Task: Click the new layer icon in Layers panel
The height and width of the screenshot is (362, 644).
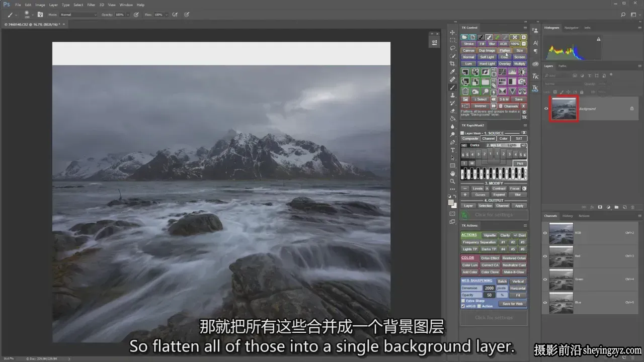Action: (x=624, y=207)
